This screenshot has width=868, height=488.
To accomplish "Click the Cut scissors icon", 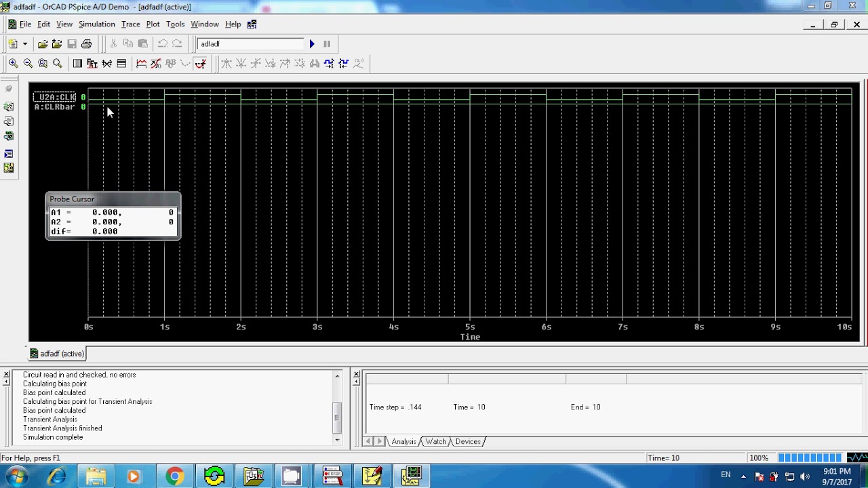I will (113, 44).
